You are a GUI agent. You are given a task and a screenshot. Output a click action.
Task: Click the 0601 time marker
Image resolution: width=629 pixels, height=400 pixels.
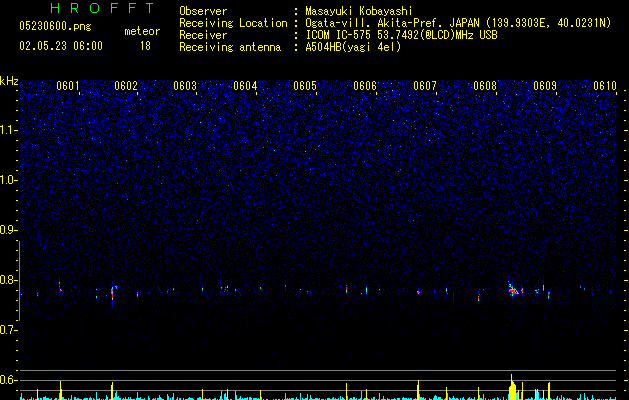[x=68, y=86]
